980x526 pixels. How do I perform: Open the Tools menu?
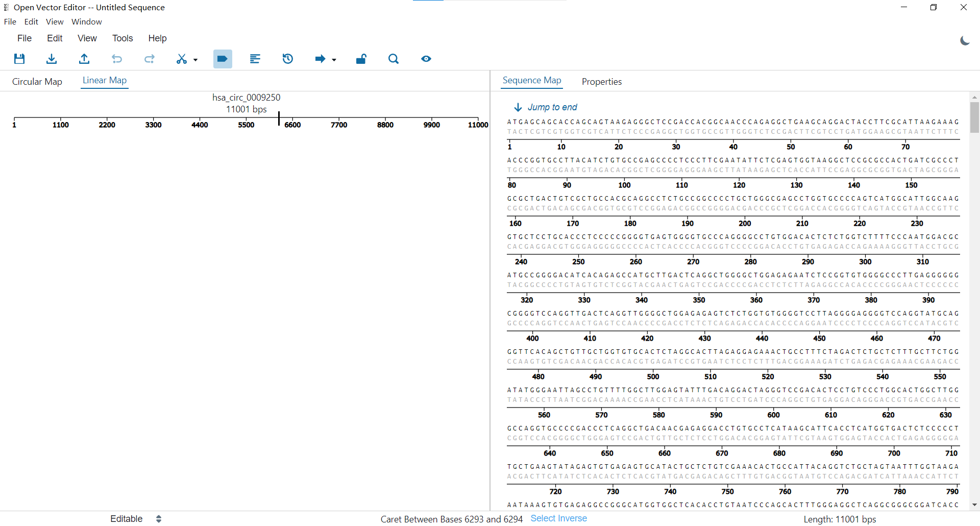tap(122, 38)
